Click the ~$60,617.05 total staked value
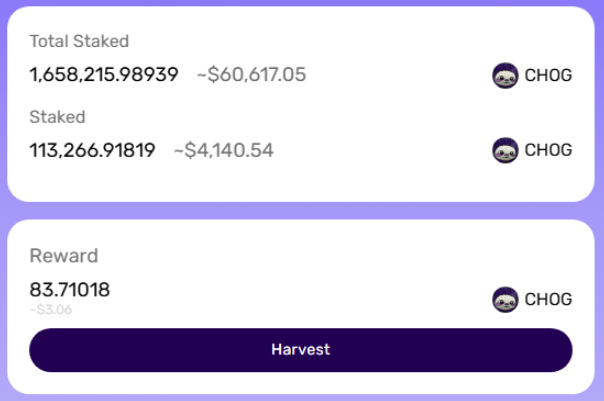 pyautogui.click(x=251, y=74)
